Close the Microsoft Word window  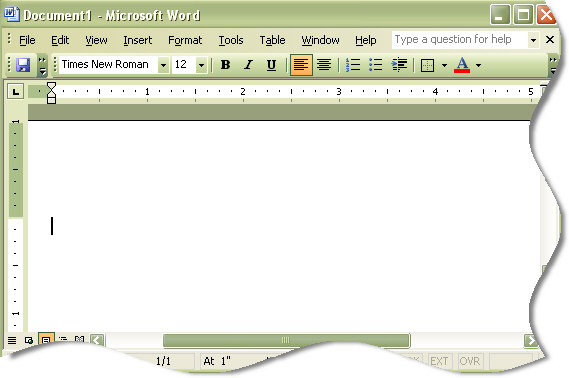pos(546,15)
